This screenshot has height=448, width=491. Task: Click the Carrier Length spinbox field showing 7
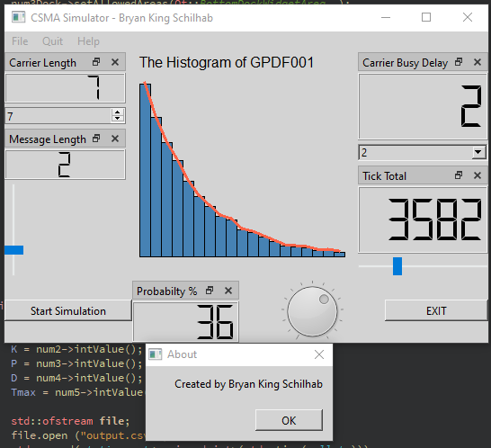pos(58,116)
